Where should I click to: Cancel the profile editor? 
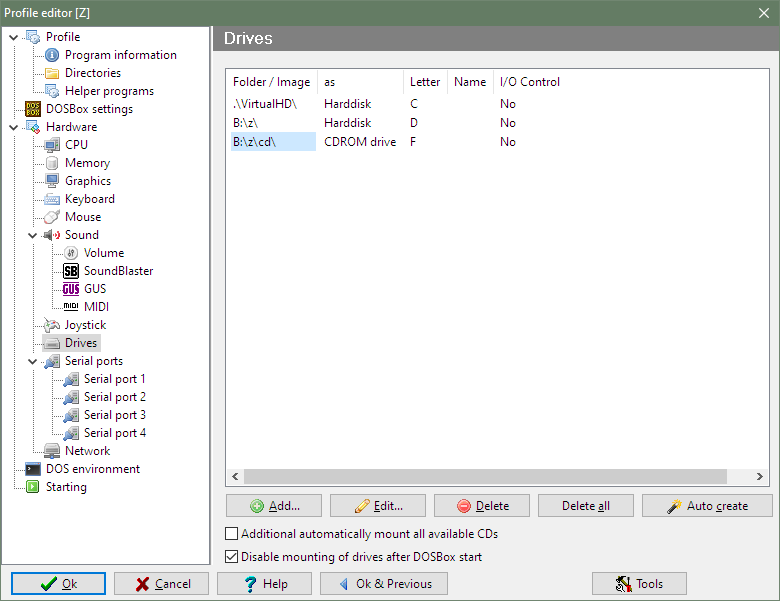tap(161, 584)
